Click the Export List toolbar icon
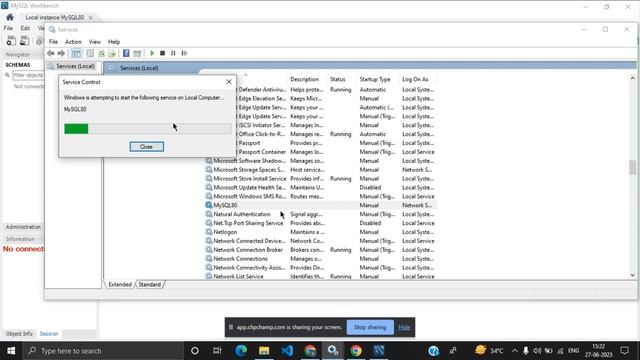Viewport: 640px width, 360px height. [112, 53]
